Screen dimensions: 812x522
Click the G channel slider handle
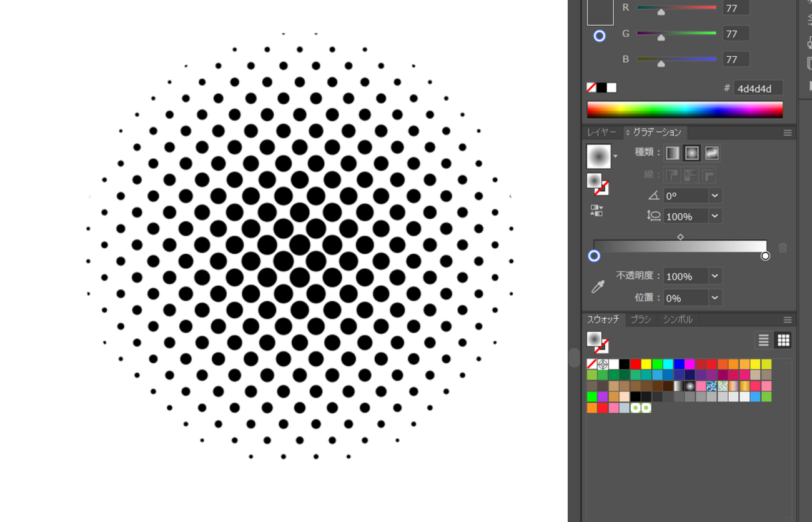tap(661, 38)
